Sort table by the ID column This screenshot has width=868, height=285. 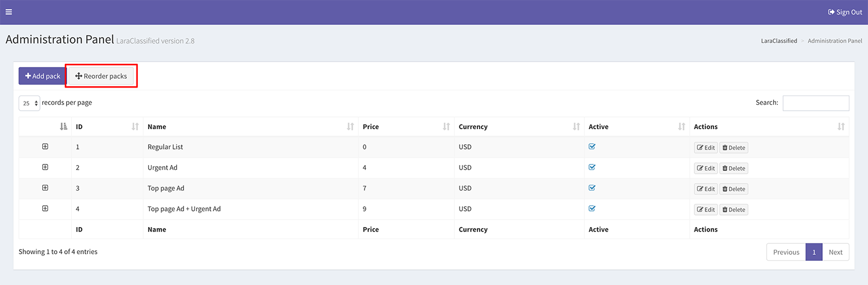pos(79,127)
